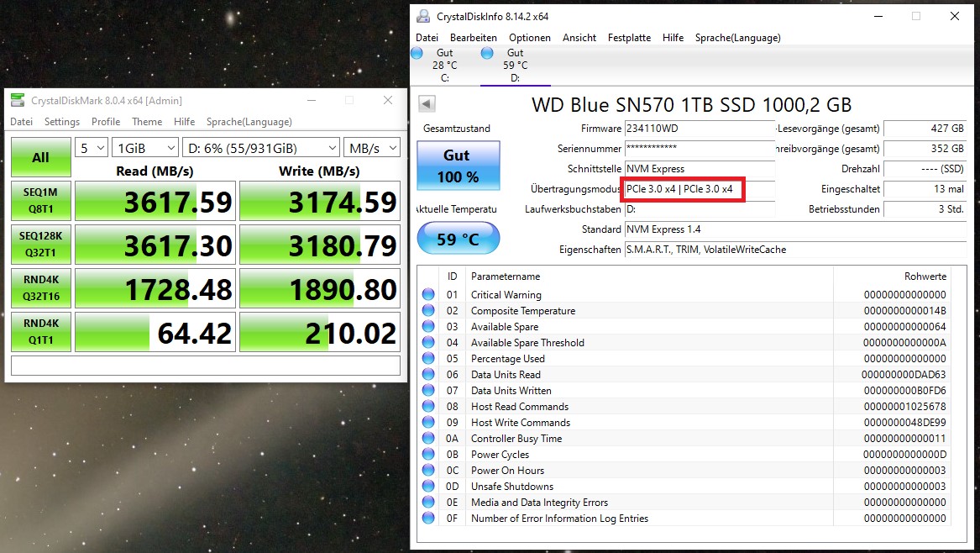980x553 pixels.
Task: Click the status orb for Power Cycles
Action: 428,454
